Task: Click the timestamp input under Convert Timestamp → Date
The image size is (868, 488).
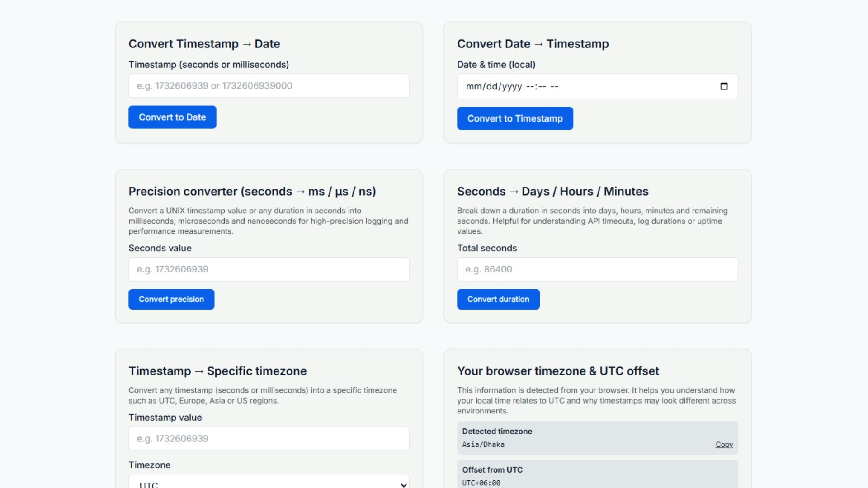Action: (x=269, y=85)
